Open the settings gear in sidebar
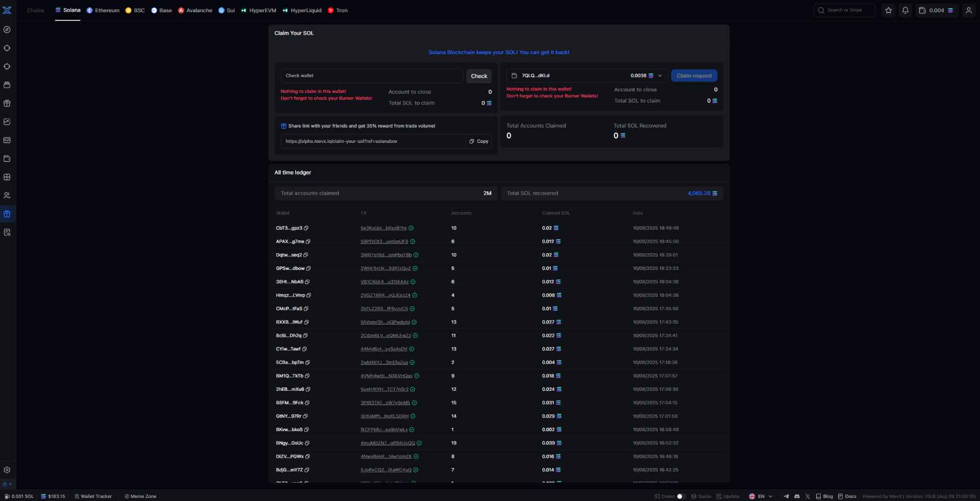980x501 pixels. [7, 470]
